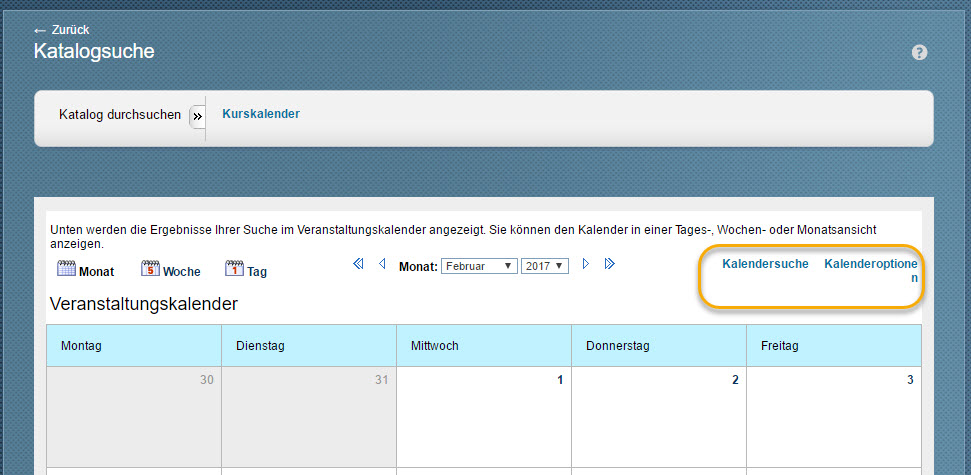This screenshot has width=971, height=475.
Task: Jump back with double-left arrow
Action: [x=358, y=264]
